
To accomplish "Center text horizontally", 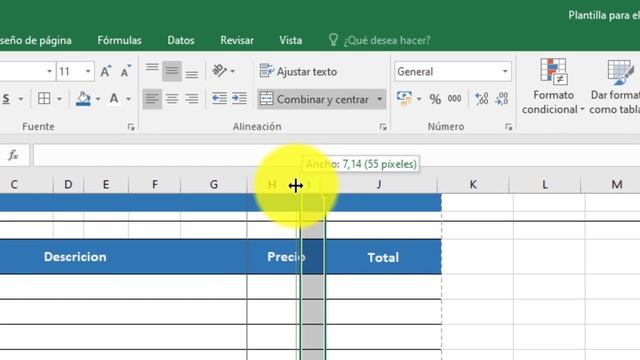I will tap(172, 99).
